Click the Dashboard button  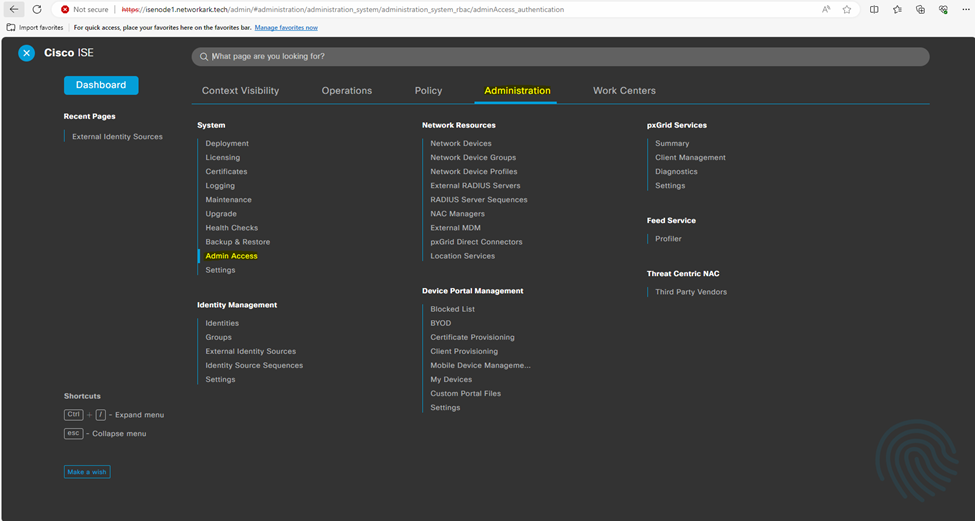101,85
